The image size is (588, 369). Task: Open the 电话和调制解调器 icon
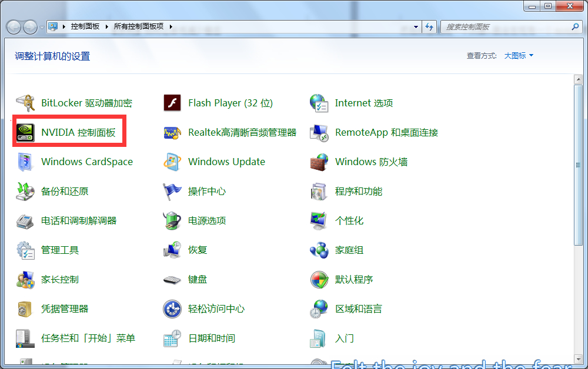(x=25, y=221)
